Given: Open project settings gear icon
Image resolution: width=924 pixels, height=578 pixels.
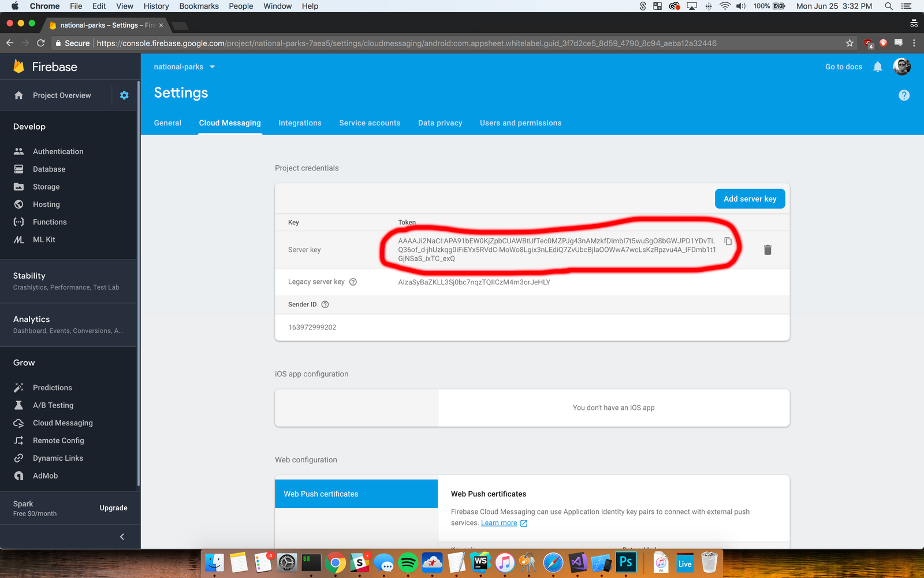Looking at the screenshot, I should (x=124, y=95).
